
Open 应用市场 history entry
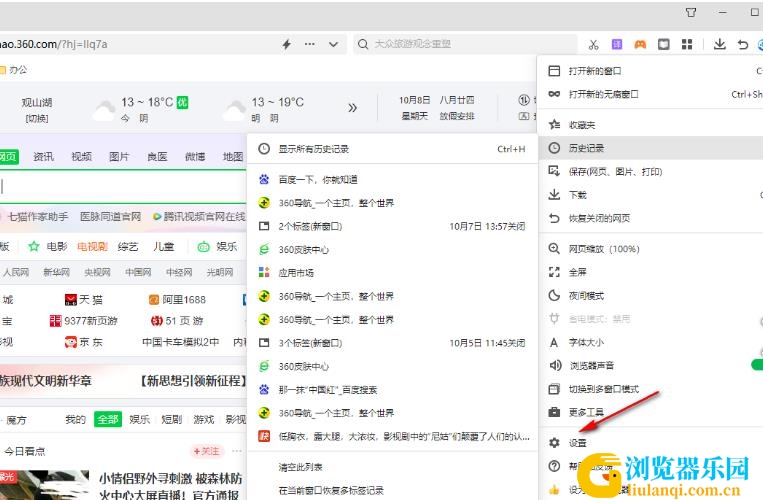[392, 273]
